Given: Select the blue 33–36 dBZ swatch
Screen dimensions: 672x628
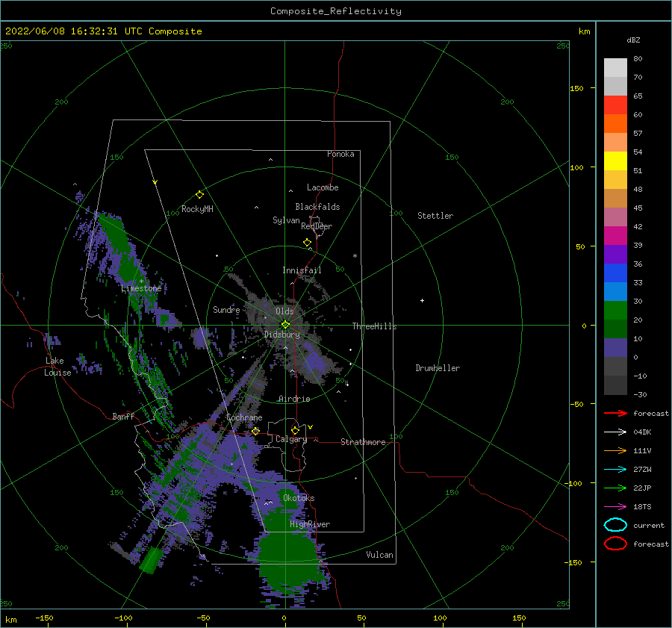Looking at the screenshot, I should pos(615,273).
